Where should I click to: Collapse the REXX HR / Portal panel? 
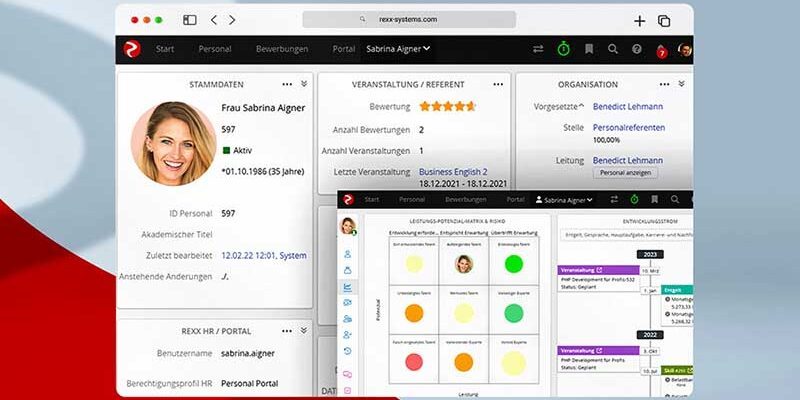tap(304, 331)
